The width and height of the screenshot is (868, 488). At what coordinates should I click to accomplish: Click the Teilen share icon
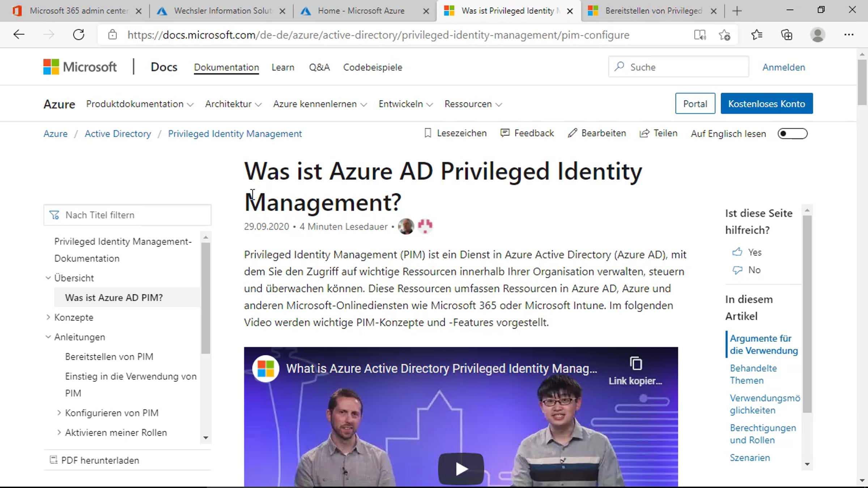[x=644, y=133]
